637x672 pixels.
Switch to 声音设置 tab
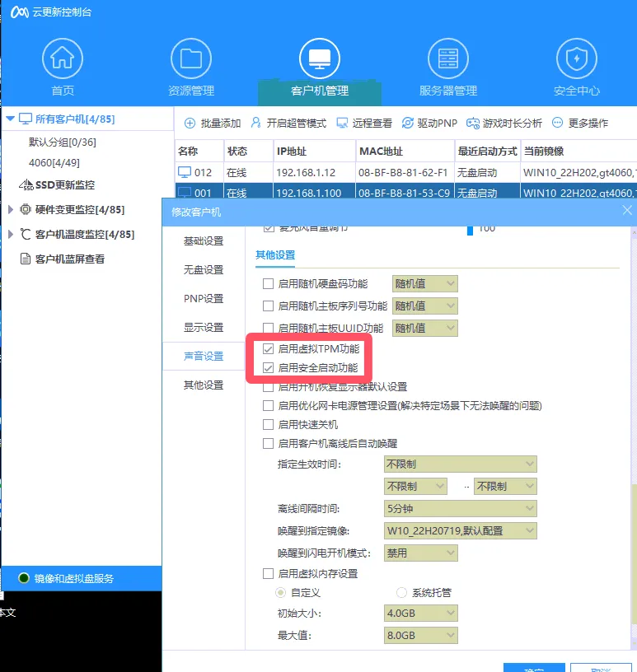(204, 356)
